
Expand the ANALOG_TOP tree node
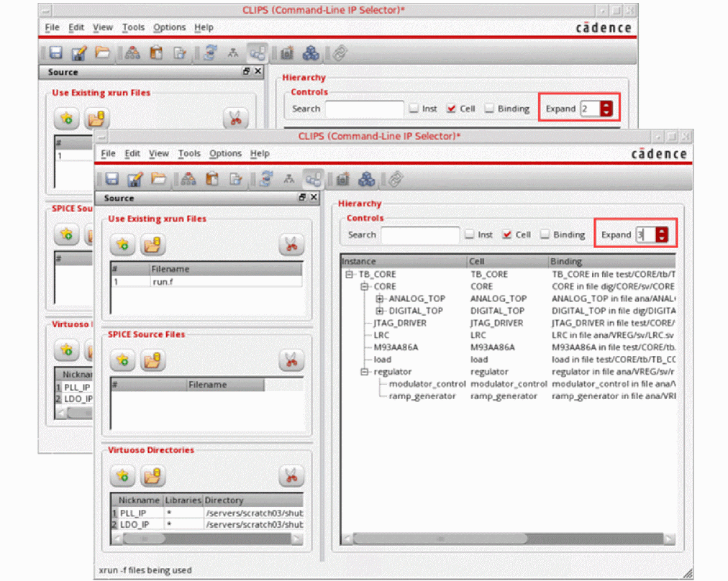click(x=379, y=298)
